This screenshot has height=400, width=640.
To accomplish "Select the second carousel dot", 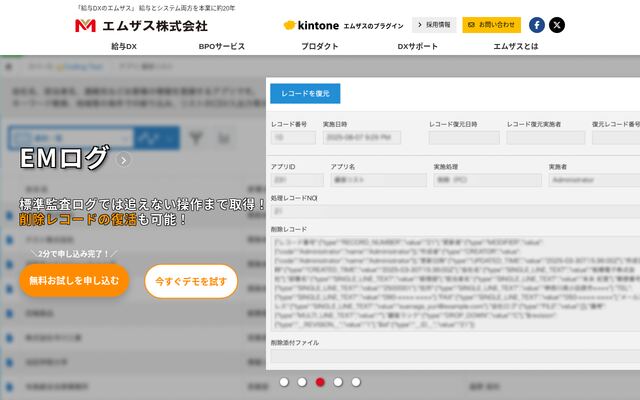I will [x=302, y=382].
